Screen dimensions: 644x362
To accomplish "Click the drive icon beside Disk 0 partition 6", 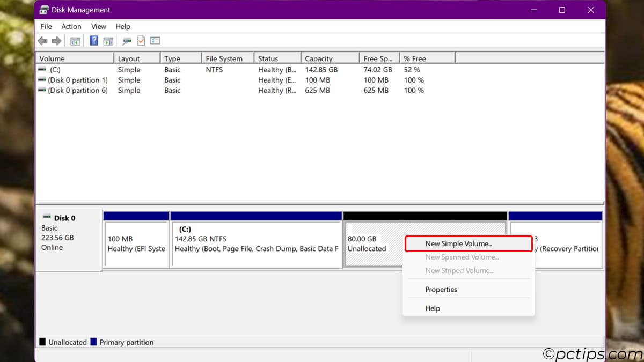I will [x=42, y=90].
